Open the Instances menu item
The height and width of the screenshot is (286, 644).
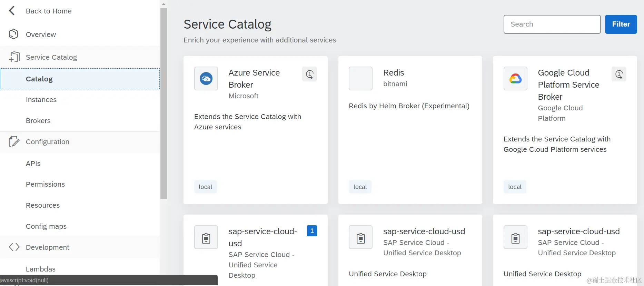coord(41,100)
